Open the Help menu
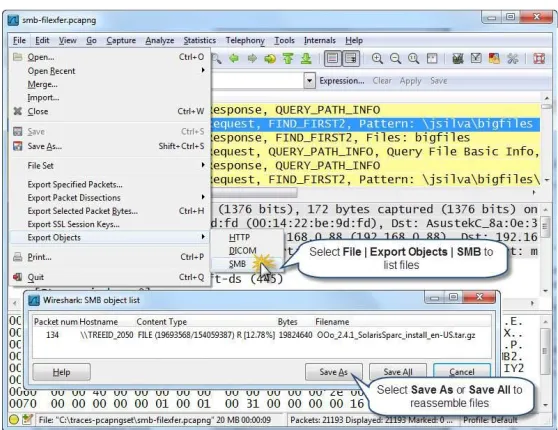The width and height of the screenshot is (558, 430). click(354, 41)
